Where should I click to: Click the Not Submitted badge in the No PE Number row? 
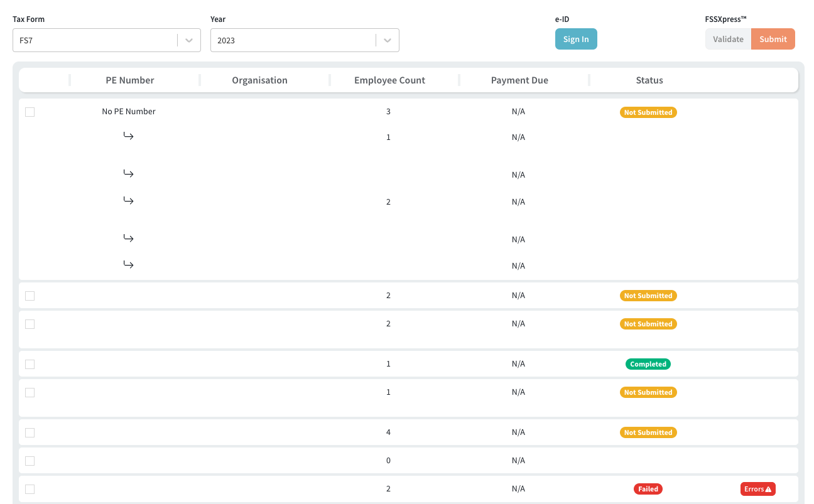tap(648, 112)
